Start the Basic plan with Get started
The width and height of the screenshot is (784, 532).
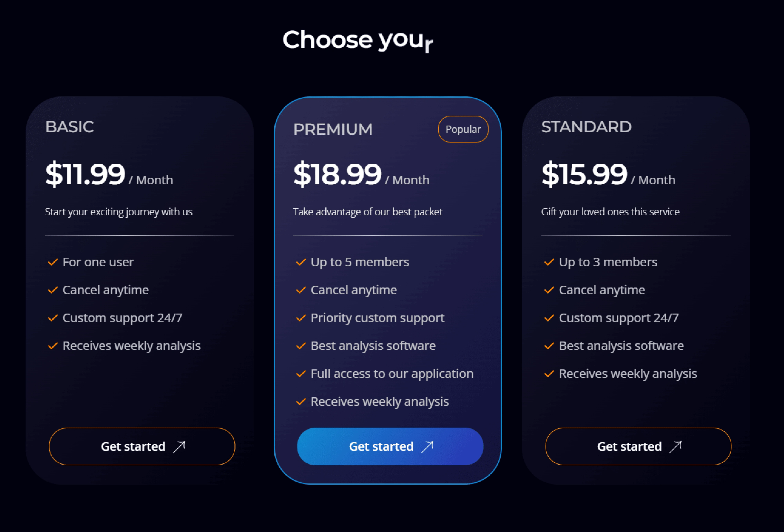point(142,446)
